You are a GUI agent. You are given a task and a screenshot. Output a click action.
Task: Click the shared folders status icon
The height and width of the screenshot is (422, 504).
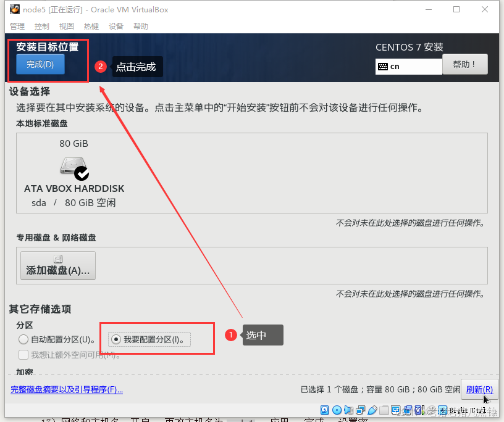(384, 410)
